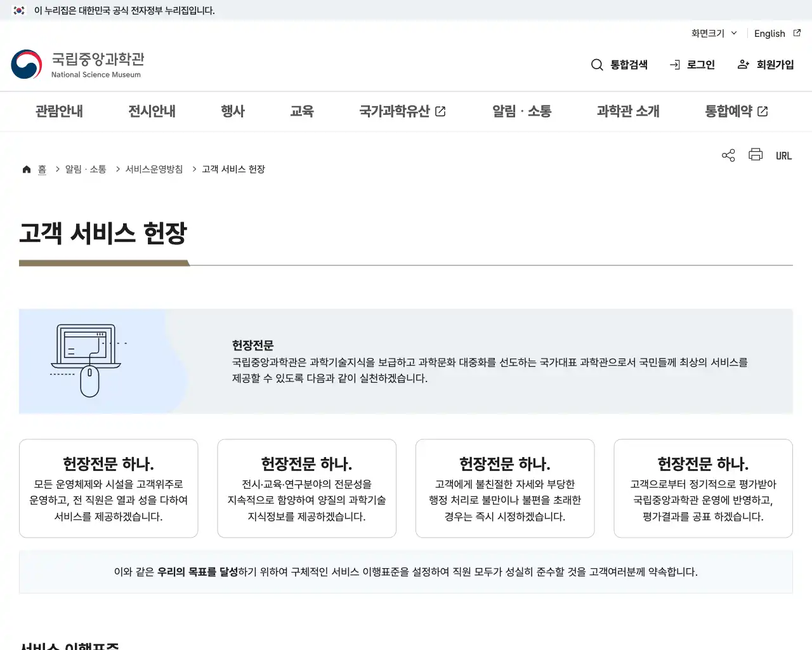Select 과학관 소개 in navigation
This screenshot has height=650, width=812.
click(x=628, y=111)
